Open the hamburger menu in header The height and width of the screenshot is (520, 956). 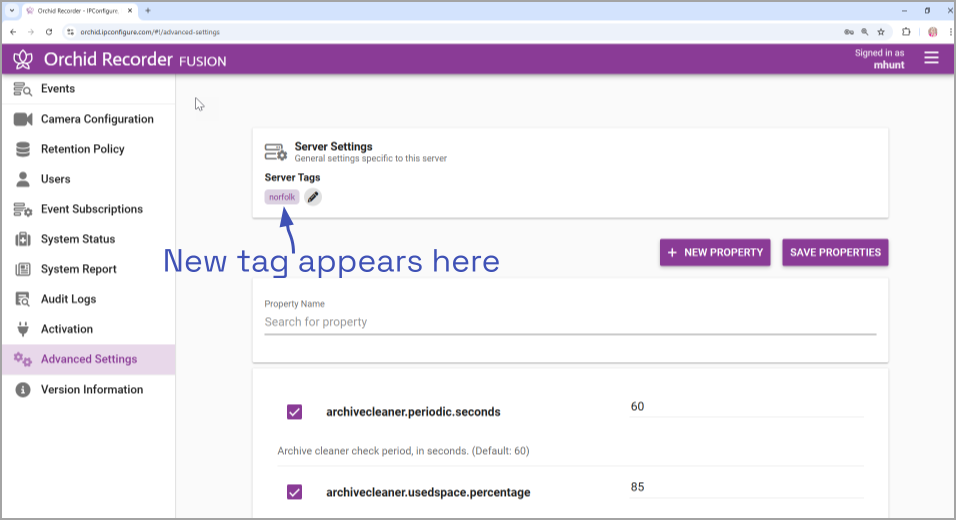931,58
